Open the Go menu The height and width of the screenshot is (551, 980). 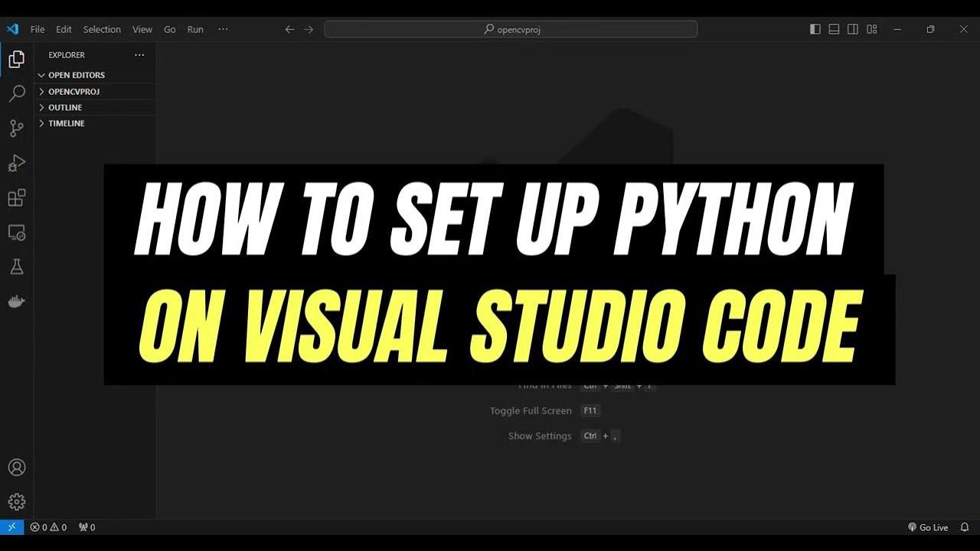(170, 29)
